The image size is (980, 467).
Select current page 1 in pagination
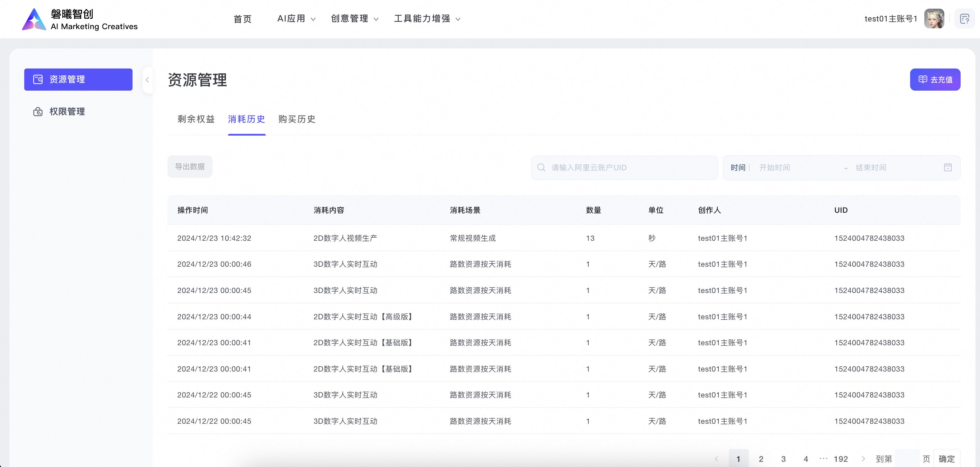pos(738,459)
